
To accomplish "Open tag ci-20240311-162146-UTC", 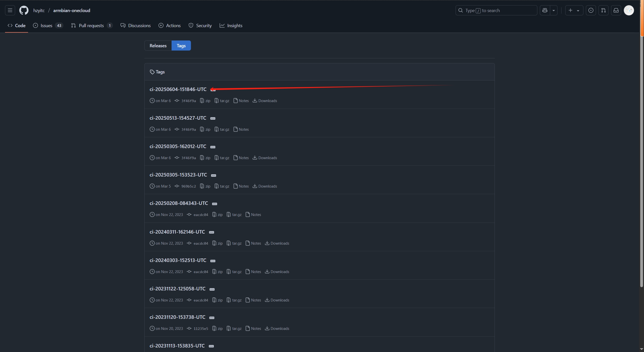I will point(177,232).
